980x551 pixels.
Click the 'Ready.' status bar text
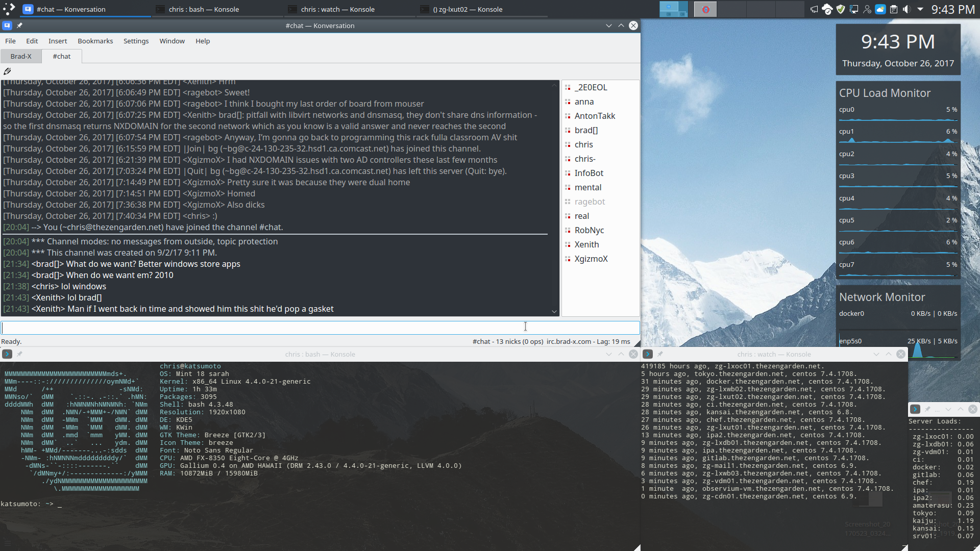click(11, 341)
